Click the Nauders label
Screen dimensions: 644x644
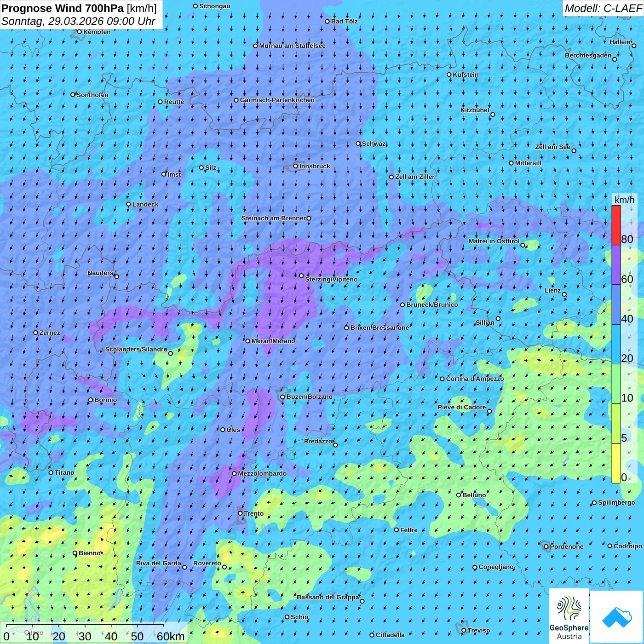coord(100,273)
